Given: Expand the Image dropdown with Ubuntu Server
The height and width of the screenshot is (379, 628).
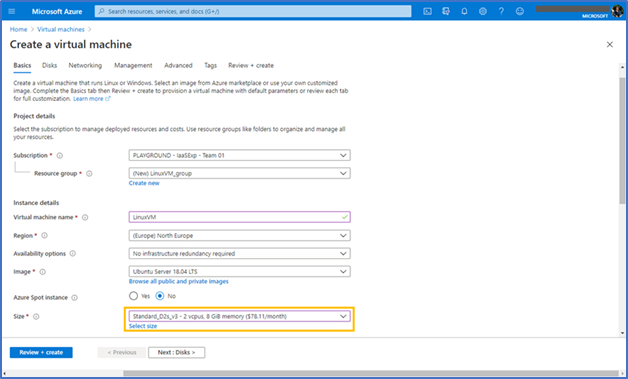Looking at the screenshot, I should [x=240, y=272].
